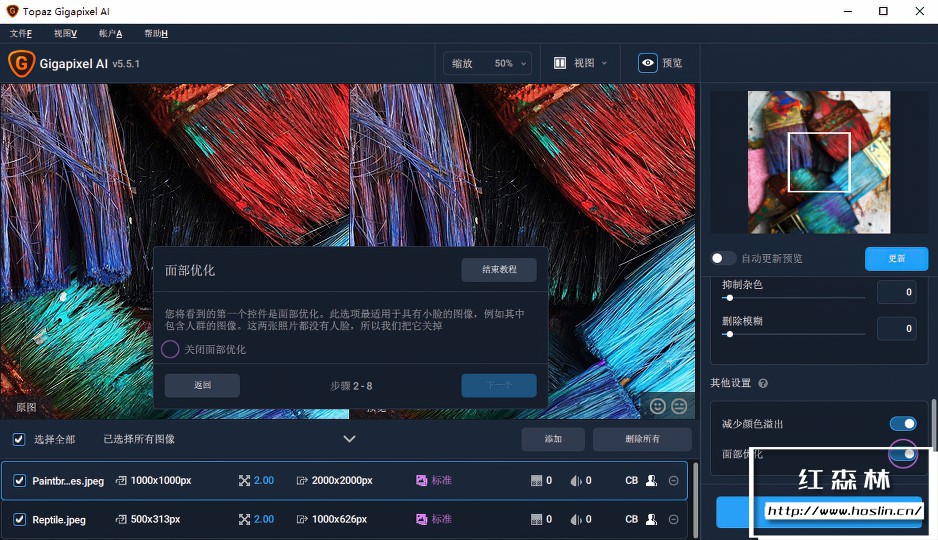Image resolution: width=938 pixels, height=540 pixels.
Task: Open the 缩放 50% zoom dropdown
Action: (x=488, y=63)
